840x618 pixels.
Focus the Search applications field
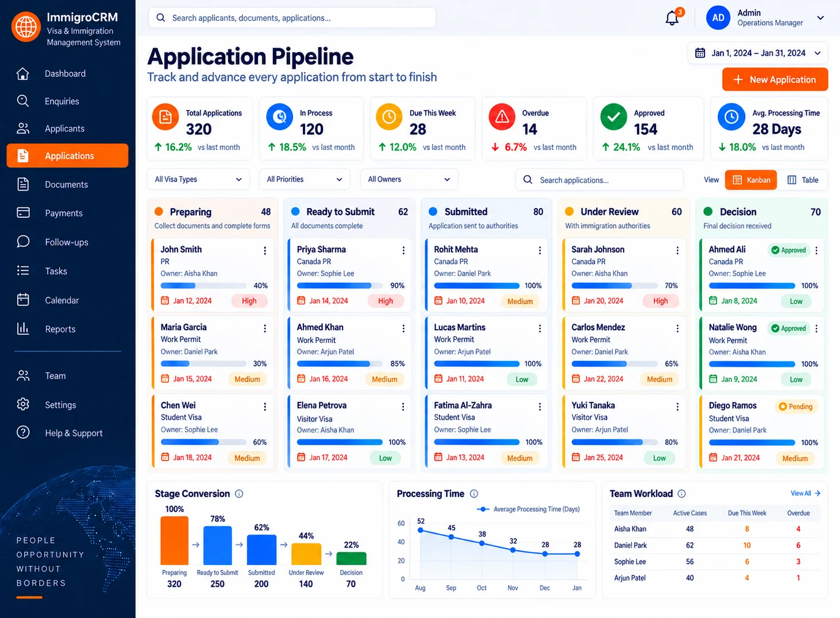599,180
